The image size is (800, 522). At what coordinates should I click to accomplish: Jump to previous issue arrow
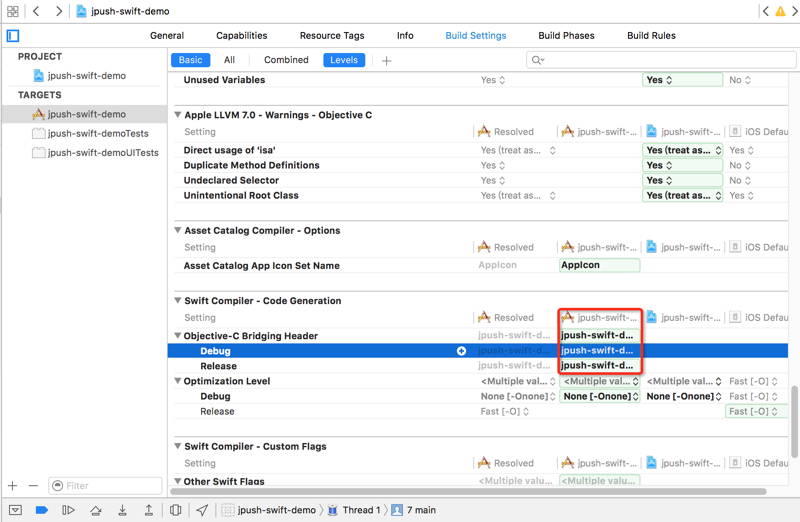pos(765,11)
